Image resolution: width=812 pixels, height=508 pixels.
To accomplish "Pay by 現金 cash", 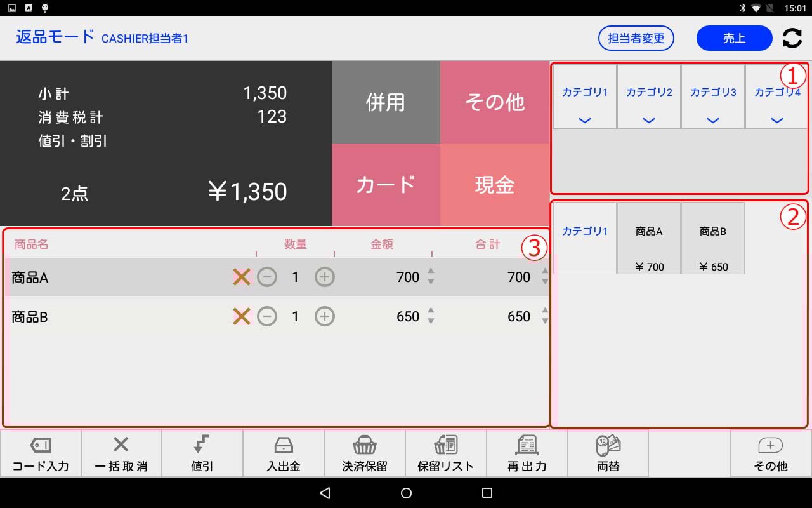I will click(495, 185).
